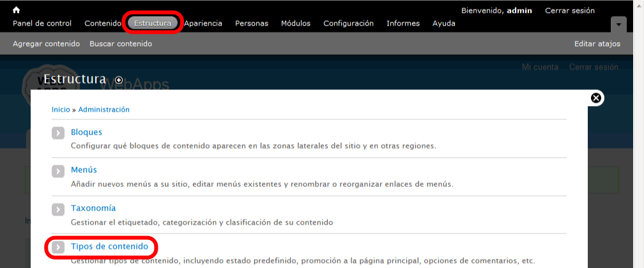Toggle the shortcut drawer arrow button

[x=618, y=25]
